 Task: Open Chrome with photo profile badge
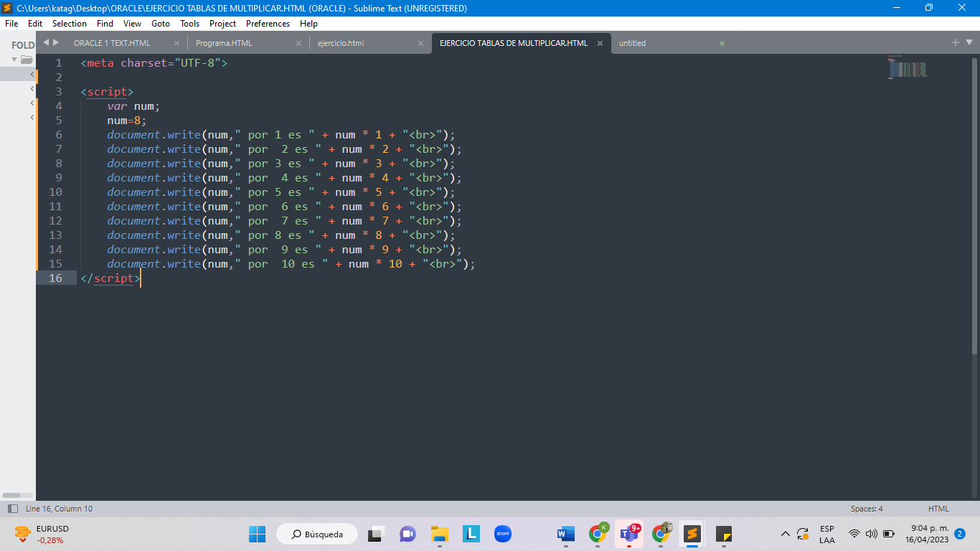[x=661, y=534]
